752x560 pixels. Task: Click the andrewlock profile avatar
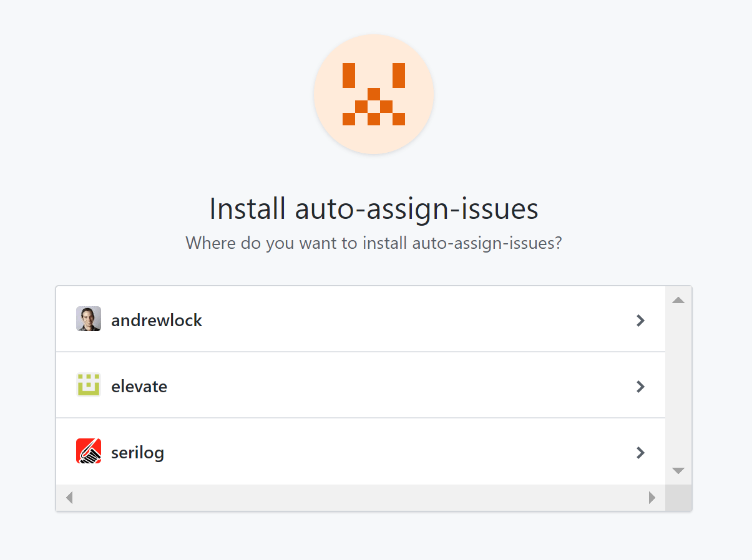tap(89, 319)
